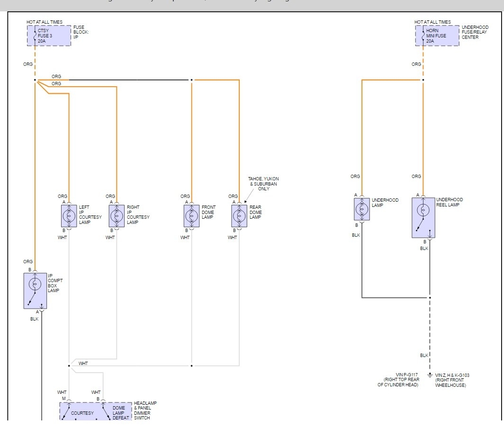Click the "Headlamp & Panel Dimmer Switch" label
The height and width of the screenshot is (428, 504).
[145, 410]
